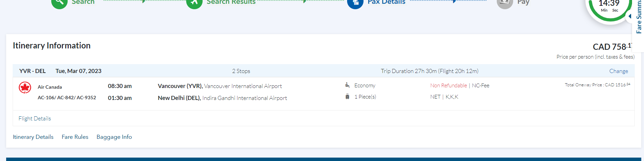Go back to the Search step label
The image size is (644, 161).
(x=83, y=2)
